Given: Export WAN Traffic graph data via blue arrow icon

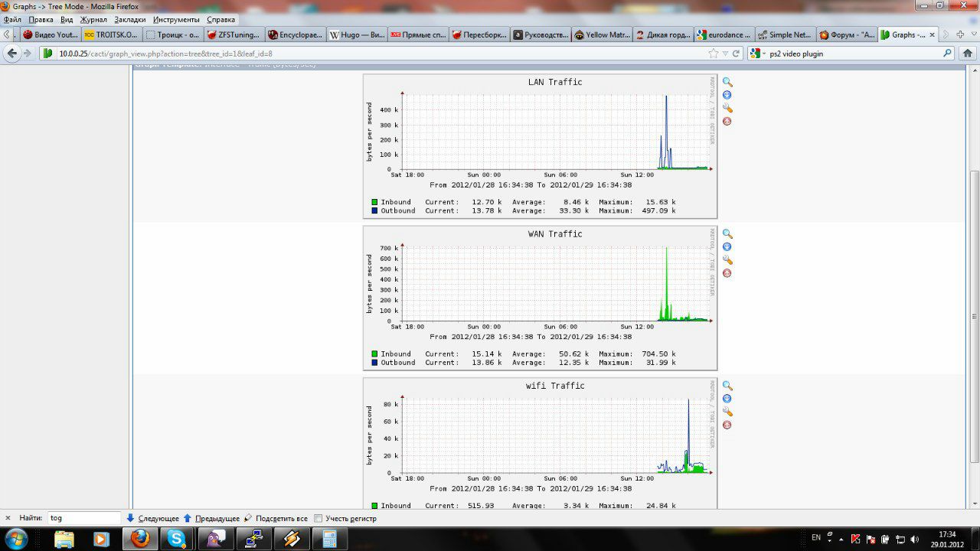Looking at the screenshot, I should click(727, 246).
